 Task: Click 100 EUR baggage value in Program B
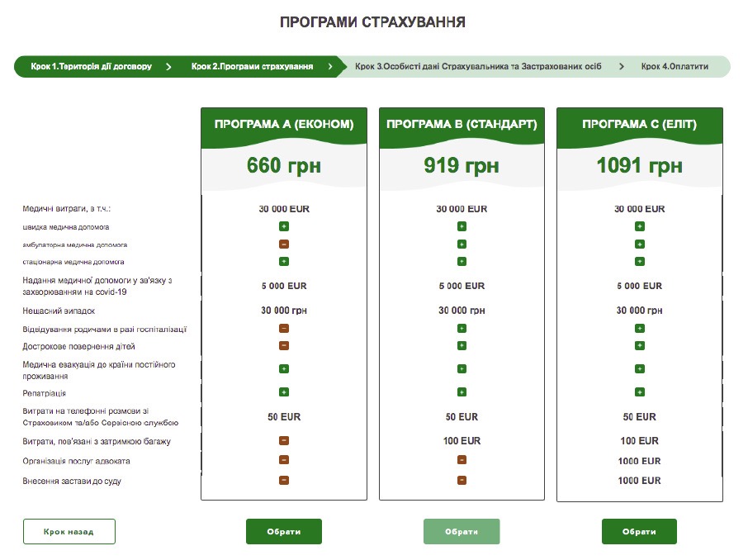462,440
